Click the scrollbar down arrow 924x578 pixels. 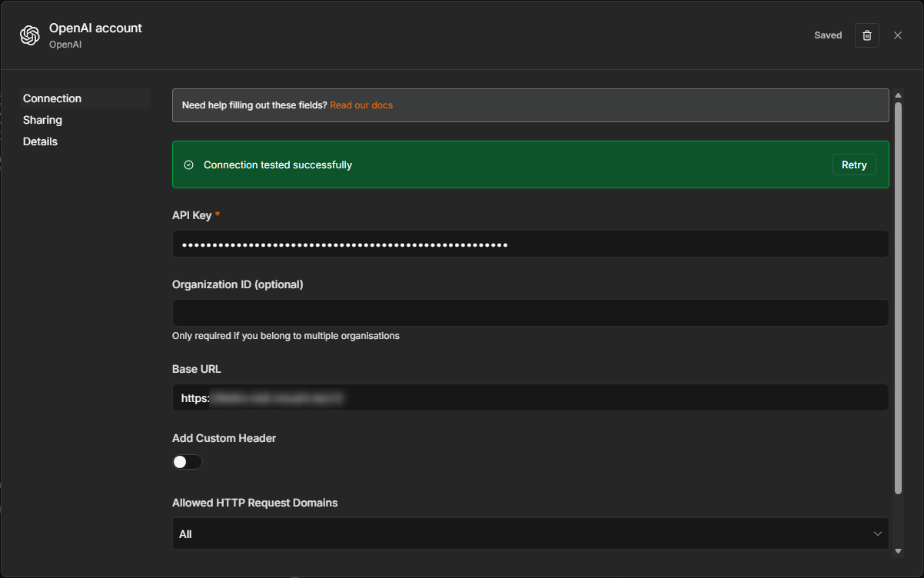tap(898, 551)
